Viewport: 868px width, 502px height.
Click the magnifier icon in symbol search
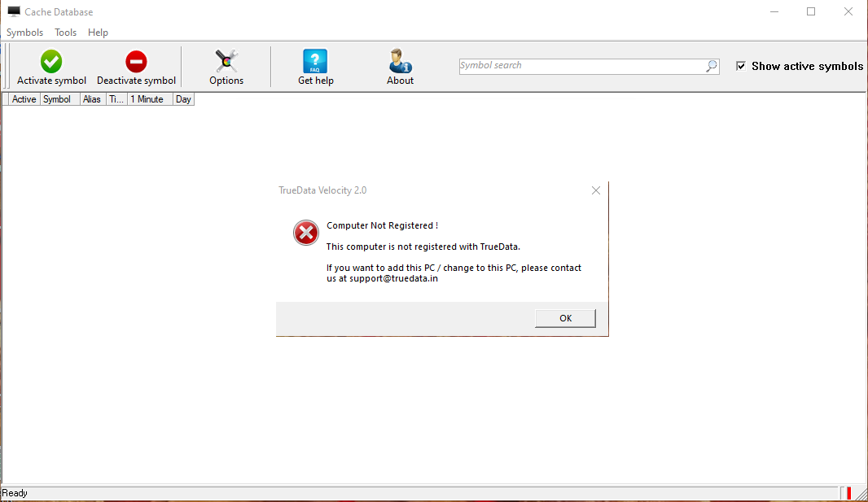712,67
